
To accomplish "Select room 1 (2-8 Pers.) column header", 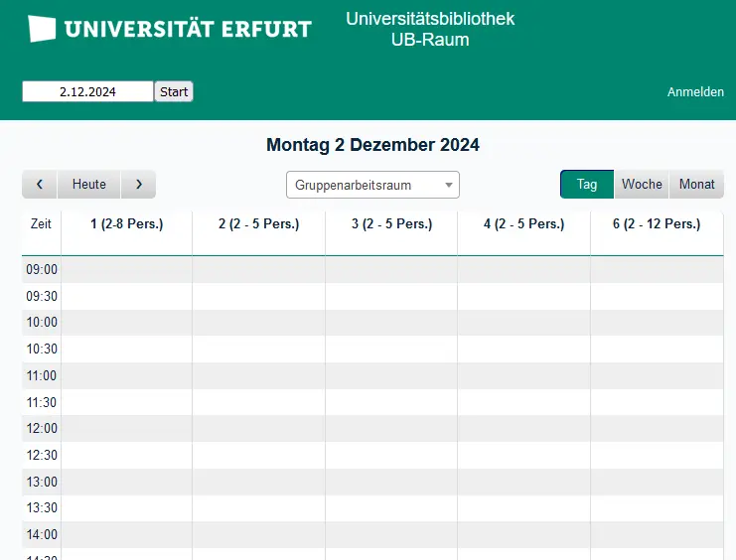I will tap(127, 224).
